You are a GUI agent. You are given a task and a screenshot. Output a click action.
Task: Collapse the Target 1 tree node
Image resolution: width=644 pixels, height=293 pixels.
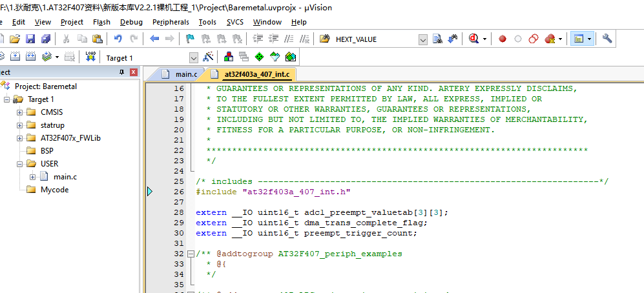pyautogui.click(x=6, y=99)
